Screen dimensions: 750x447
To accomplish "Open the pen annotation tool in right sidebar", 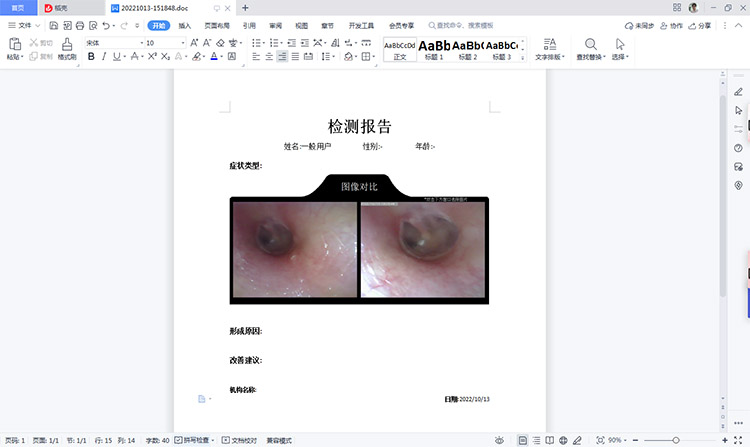I will (739, 92).
